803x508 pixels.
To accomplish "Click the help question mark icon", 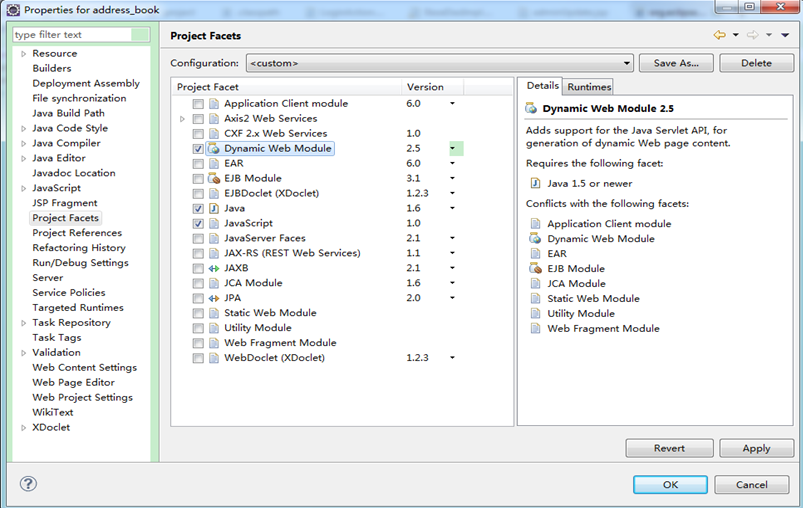I will (28, 483).
